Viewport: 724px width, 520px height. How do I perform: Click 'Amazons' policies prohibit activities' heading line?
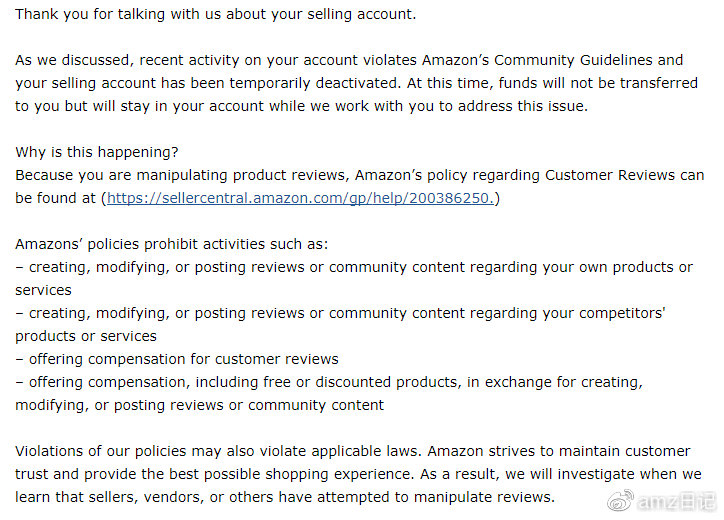pos(171,244)
